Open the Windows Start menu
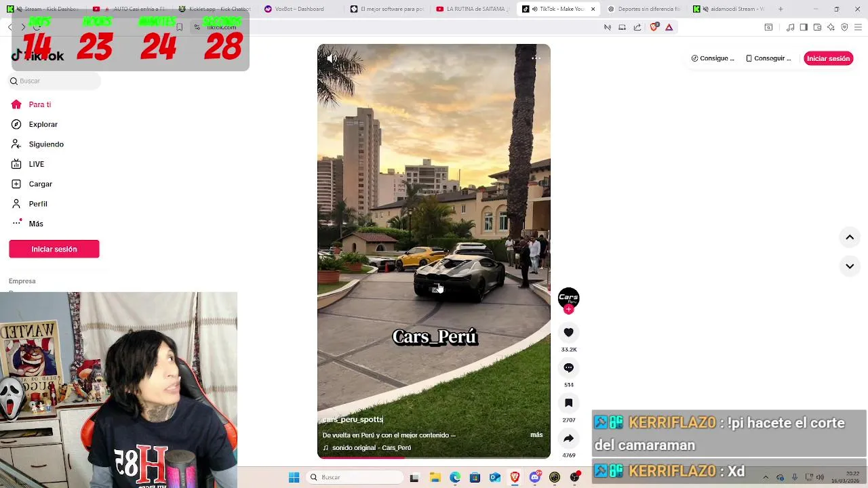Viewport: 868px width, 488px height. click(294, 477)
